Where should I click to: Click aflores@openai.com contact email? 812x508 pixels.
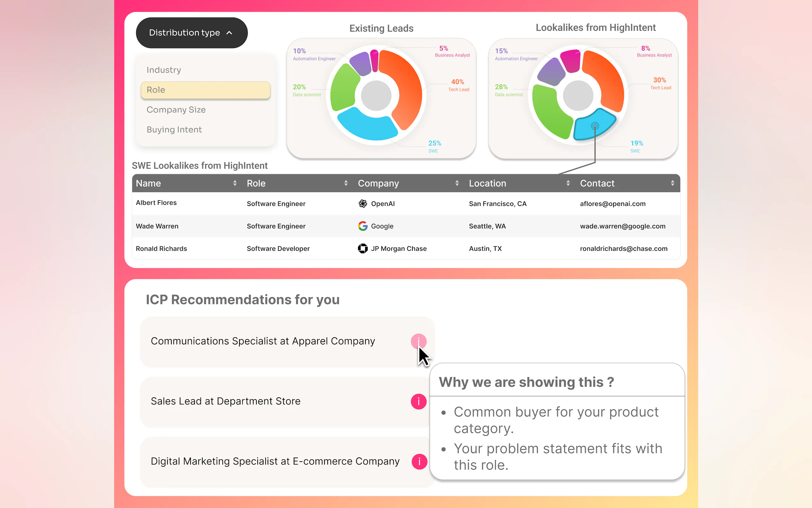click(x=613, y=203)
